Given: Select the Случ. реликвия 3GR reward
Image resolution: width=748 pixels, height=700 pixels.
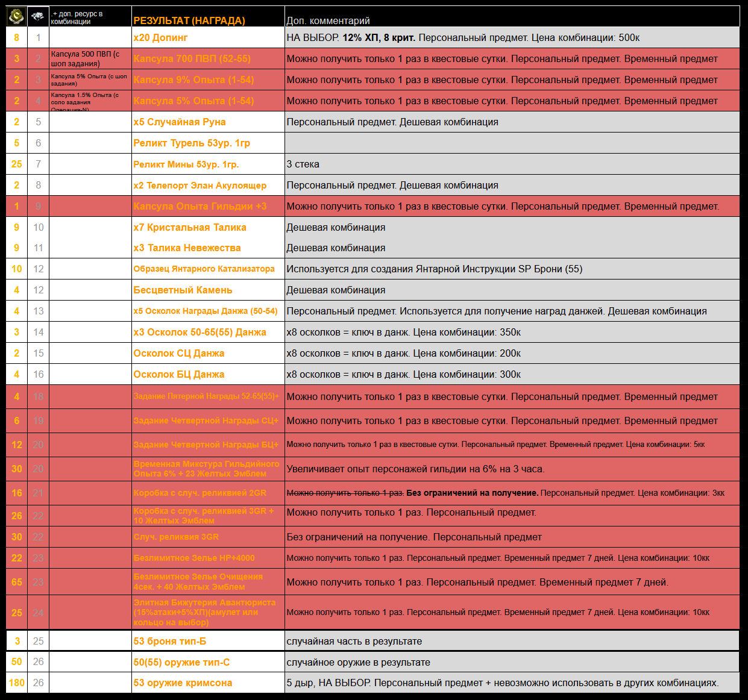Looking at the screenshot, I should pos(176,537).
